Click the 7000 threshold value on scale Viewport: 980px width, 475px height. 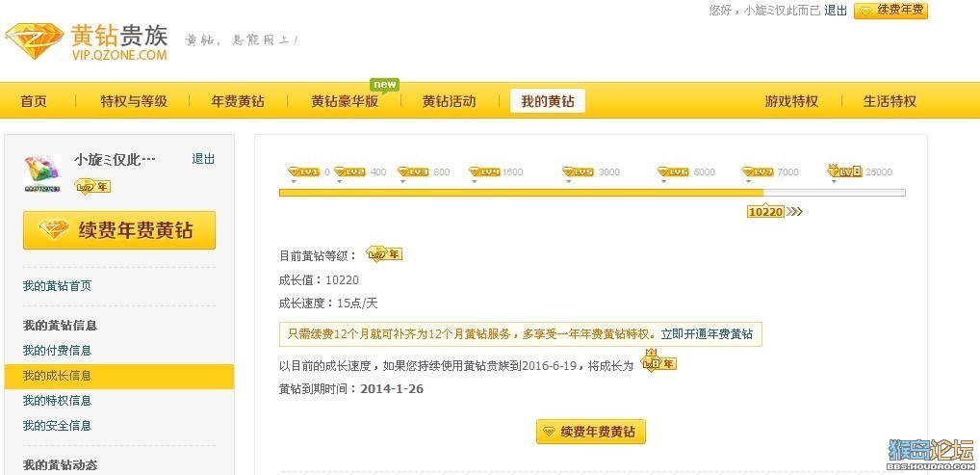(787, 172)
